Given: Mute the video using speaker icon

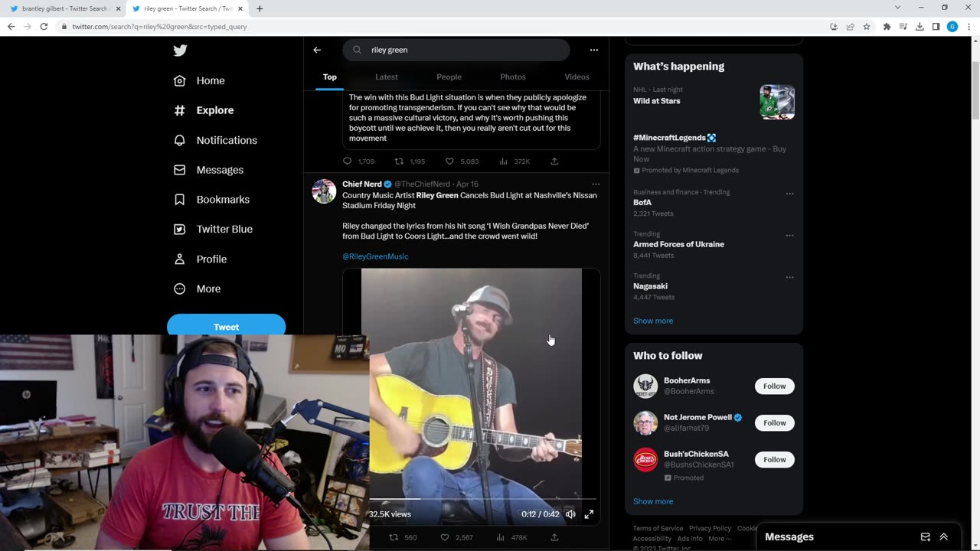Looking at the screenshot, I should 570,514.
